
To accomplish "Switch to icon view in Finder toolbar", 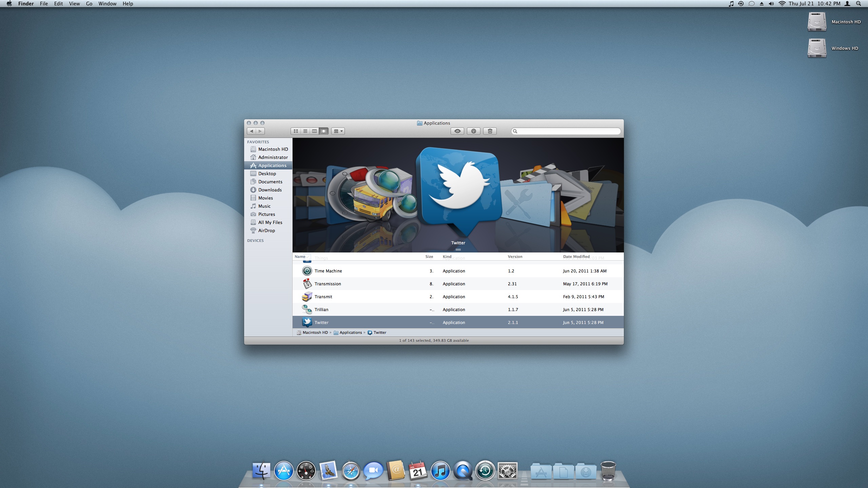I will [x=296, y=131].
